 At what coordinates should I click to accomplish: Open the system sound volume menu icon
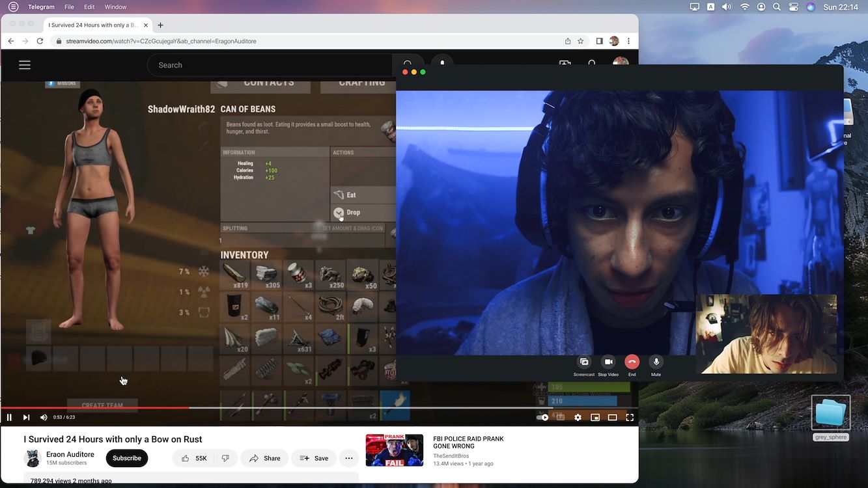(x=727, y=7)
